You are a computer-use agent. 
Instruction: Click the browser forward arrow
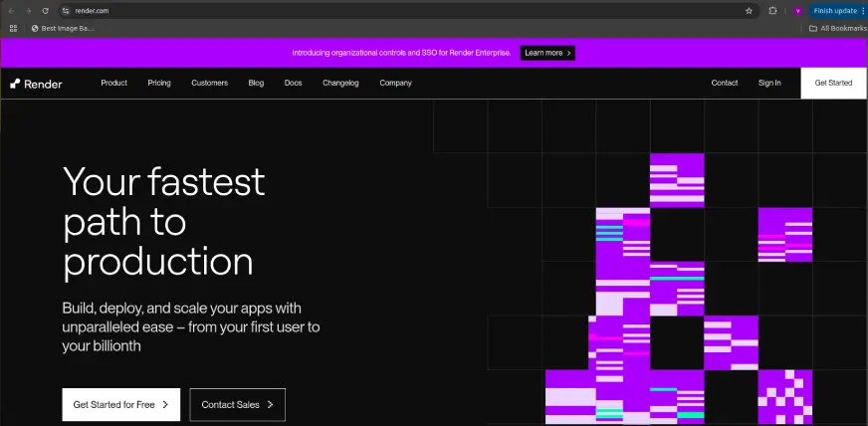(x=28, y=11)
